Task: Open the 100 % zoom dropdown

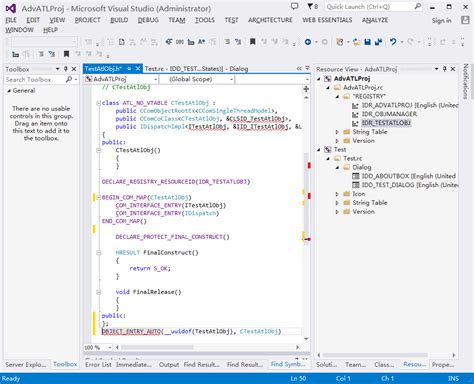Action: (110, 347)
